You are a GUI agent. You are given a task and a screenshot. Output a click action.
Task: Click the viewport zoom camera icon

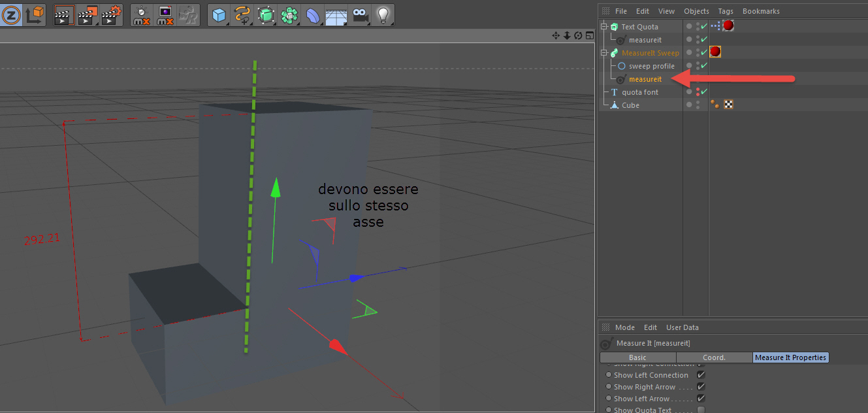567,35
